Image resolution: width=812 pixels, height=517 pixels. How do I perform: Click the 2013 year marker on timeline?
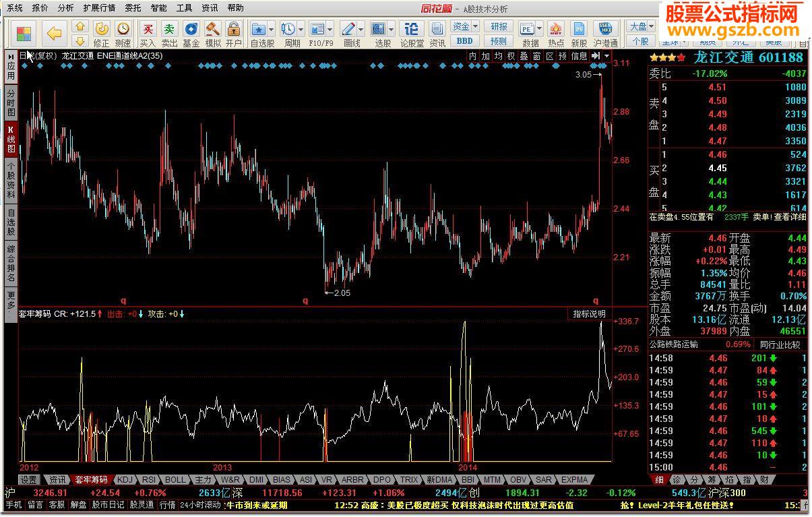[x=222, y=467]
